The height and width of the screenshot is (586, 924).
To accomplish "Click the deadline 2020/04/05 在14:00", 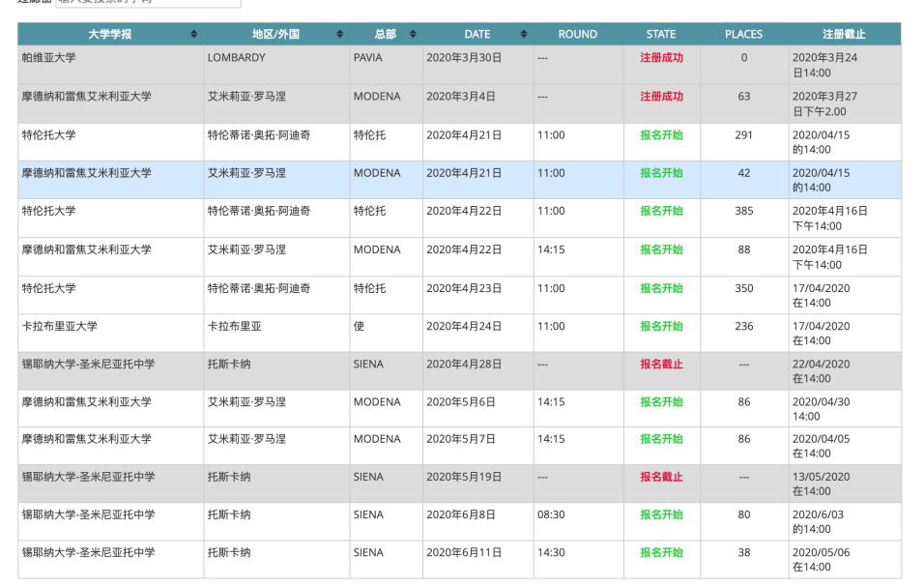I will coord(821,446).
